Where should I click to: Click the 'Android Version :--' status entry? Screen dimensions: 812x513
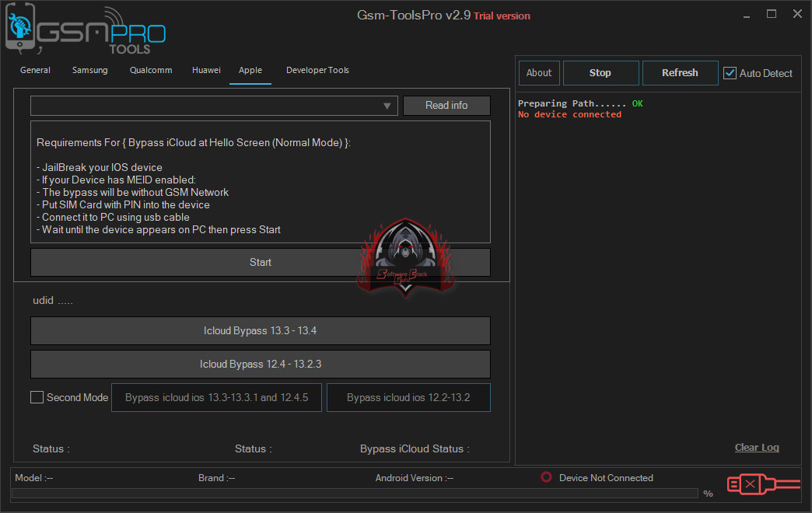[415, 478]
